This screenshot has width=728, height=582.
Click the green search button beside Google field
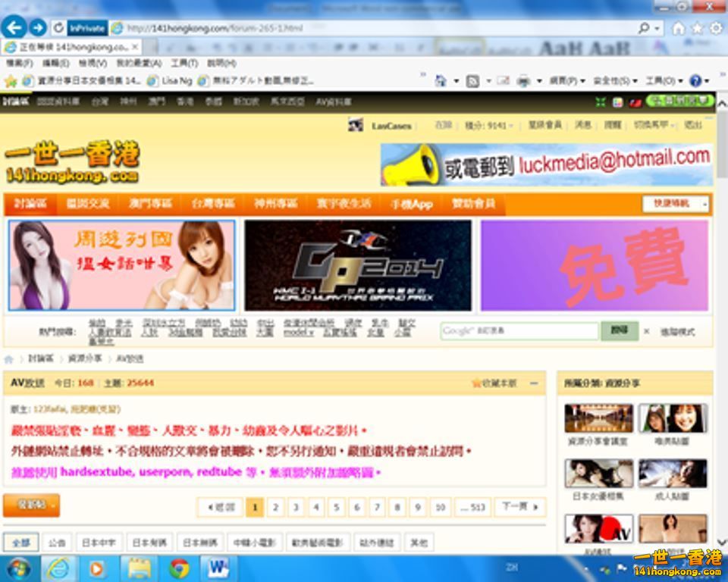tap(619, 330)
